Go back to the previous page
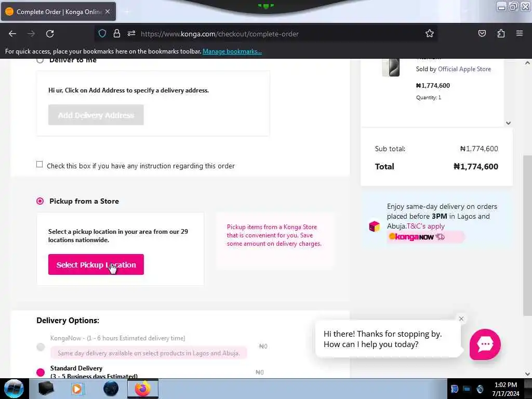Screen dimensions: 532x399 12,34
